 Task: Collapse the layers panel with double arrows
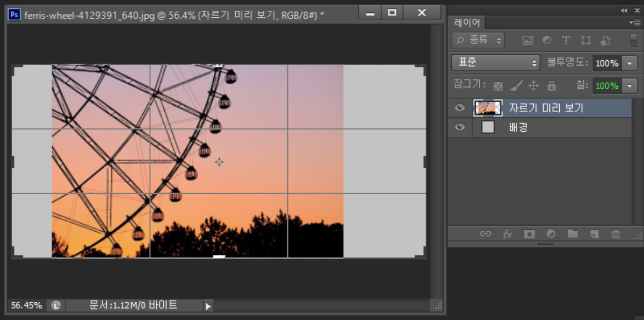coord(624,10)
